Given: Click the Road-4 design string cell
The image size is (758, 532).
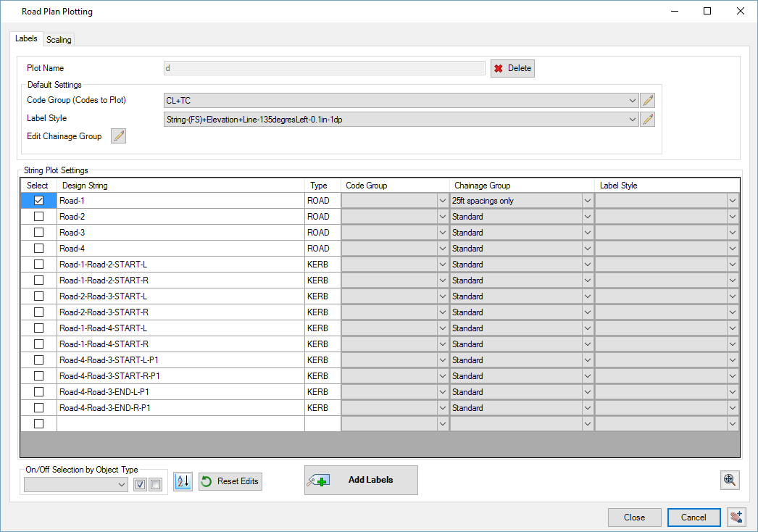Looking at the screenshot, I should 180,248.
